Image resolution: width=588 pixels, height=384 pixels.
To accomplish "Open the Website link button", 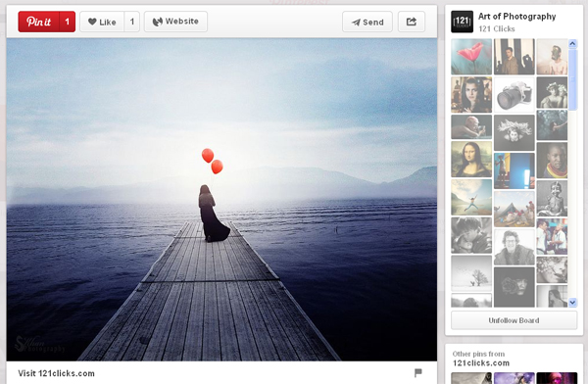I will (175, 22).
